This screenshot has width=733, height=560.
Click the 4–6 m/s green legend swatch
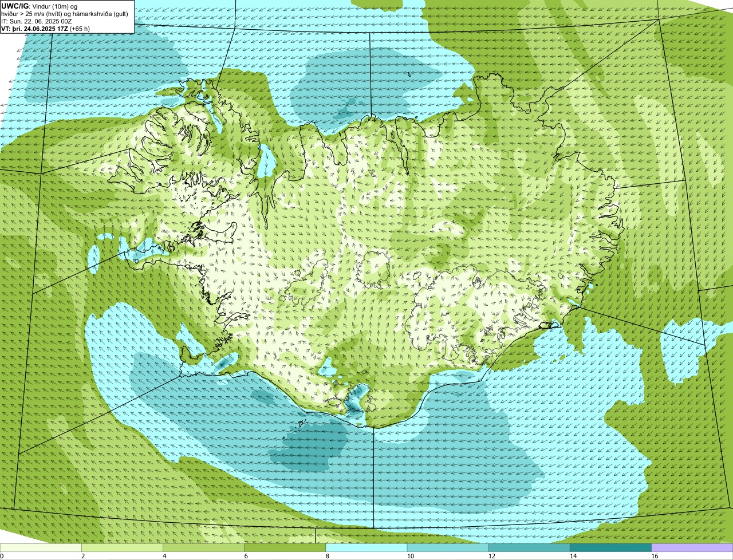204,548
